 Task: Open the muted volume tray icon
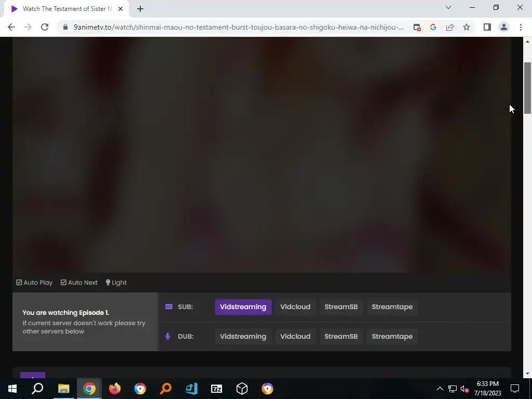[465, 389]
